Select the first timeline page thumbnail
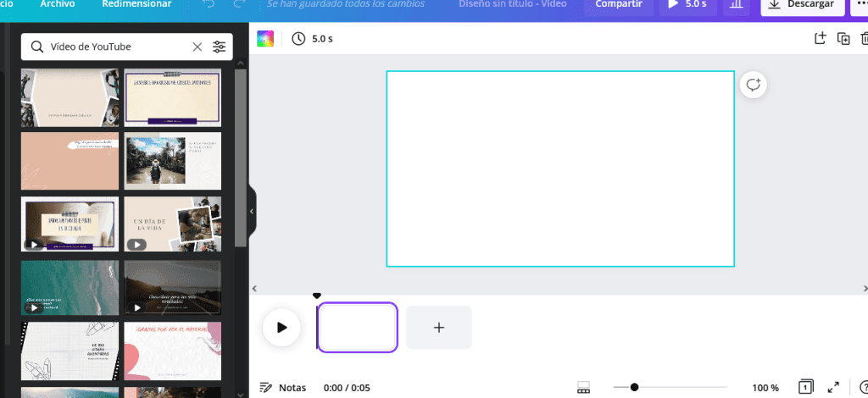Image resolution: width=868 pixels, height=398 pixels. (359, 327)
